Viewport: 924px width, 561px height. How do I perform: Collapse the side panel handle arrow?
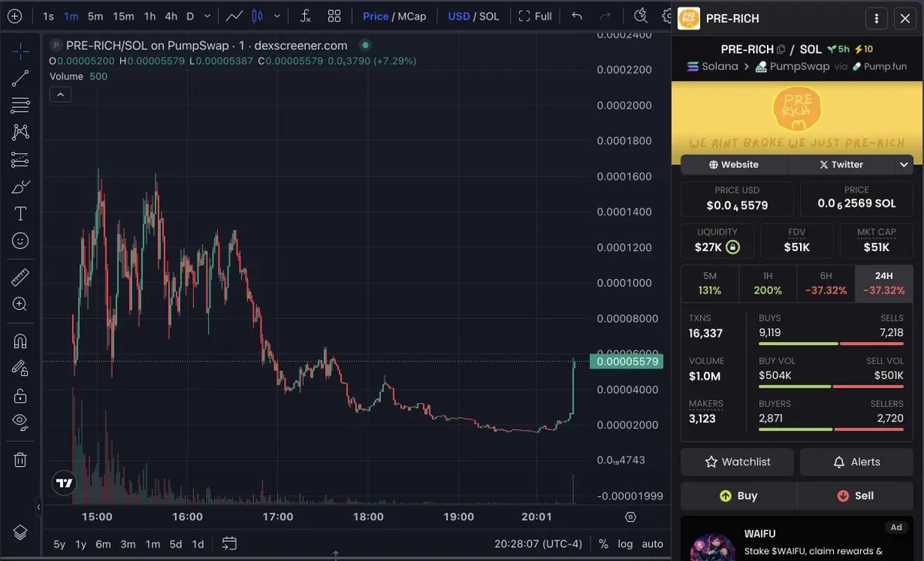click(x=38, y=507)
